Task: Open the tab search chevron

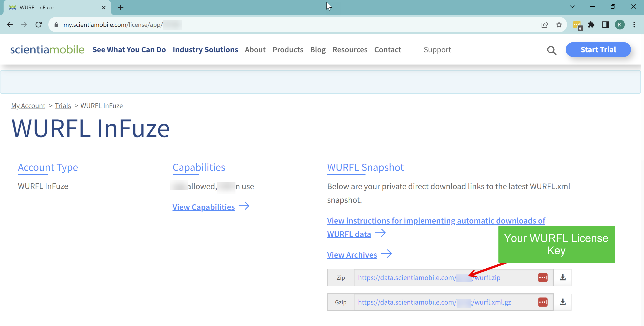Action: coord(572,6)
